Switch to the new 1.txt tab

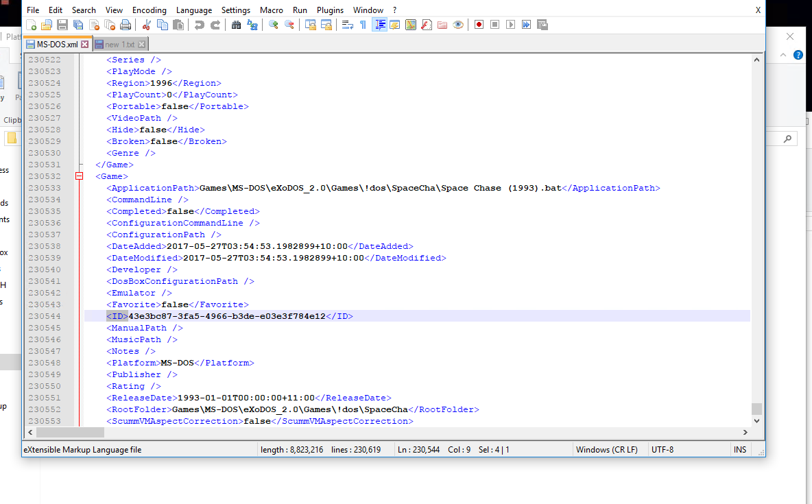pyautogui.click(x=120, y=45)
